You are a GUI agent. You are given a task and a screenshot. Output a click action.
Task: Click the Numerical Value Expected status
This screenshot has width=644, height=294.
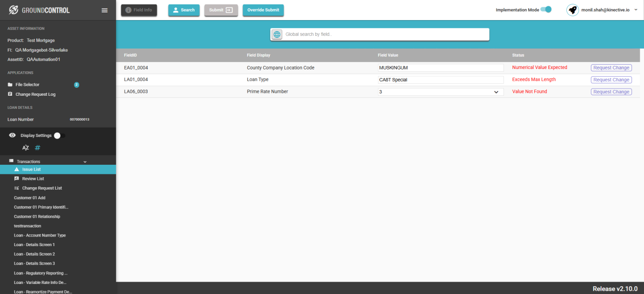pos(540,68)
